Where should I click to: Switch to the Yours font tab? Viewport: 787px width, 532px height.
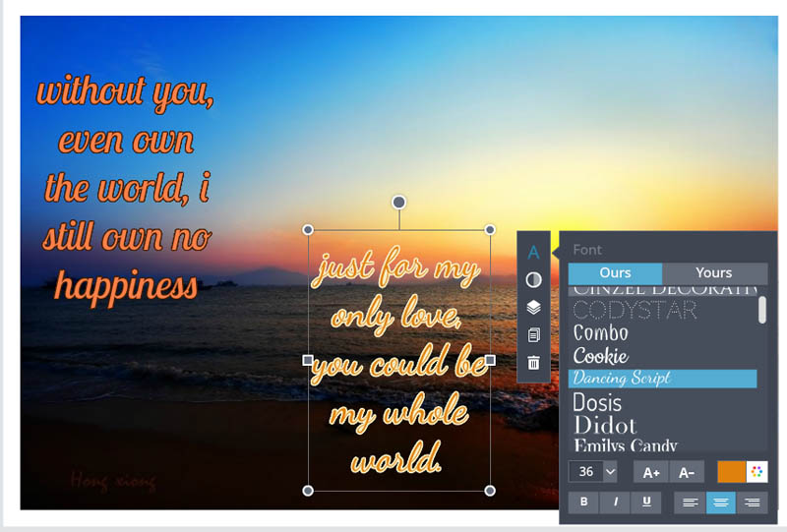coord(714,273)
